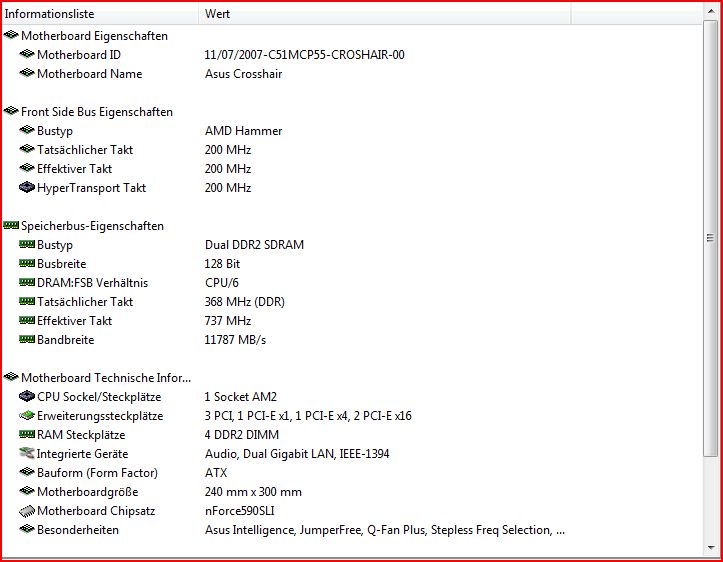Select the Asus Crosshair value
Viewport: 723px width, 562px height.
(x=243, y=74)
